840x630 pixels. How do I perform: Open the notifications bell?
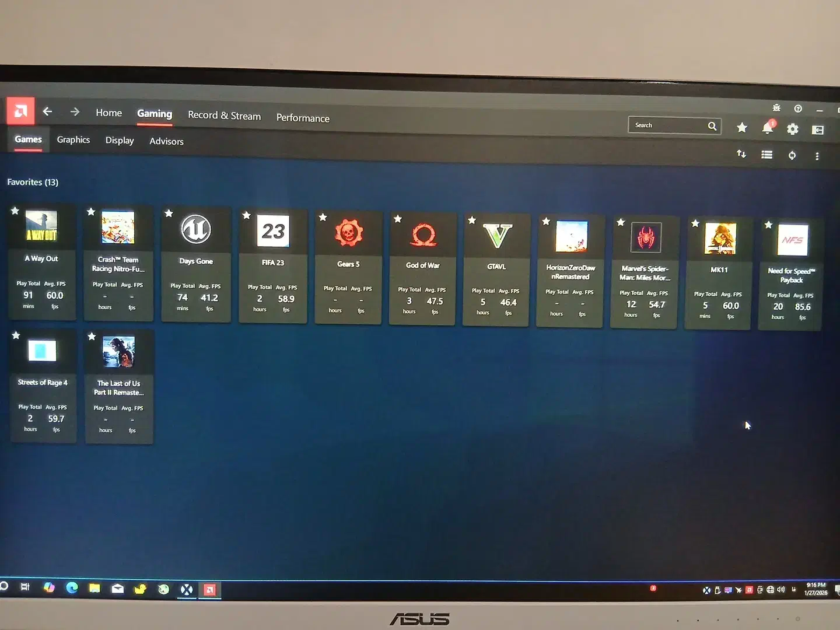pos(768,128)
